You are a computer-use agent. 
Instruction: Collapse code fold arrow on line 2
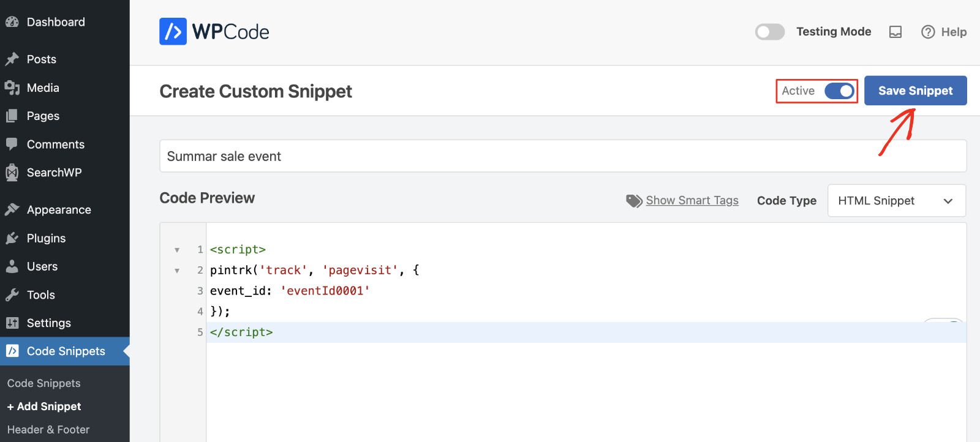(x=177, y=271)
